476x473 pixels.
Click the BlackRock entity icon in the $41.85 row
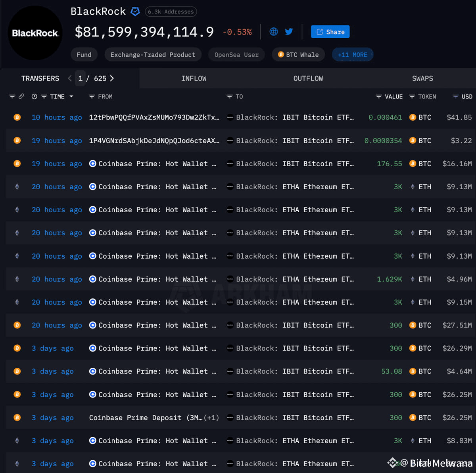(230, 117)
